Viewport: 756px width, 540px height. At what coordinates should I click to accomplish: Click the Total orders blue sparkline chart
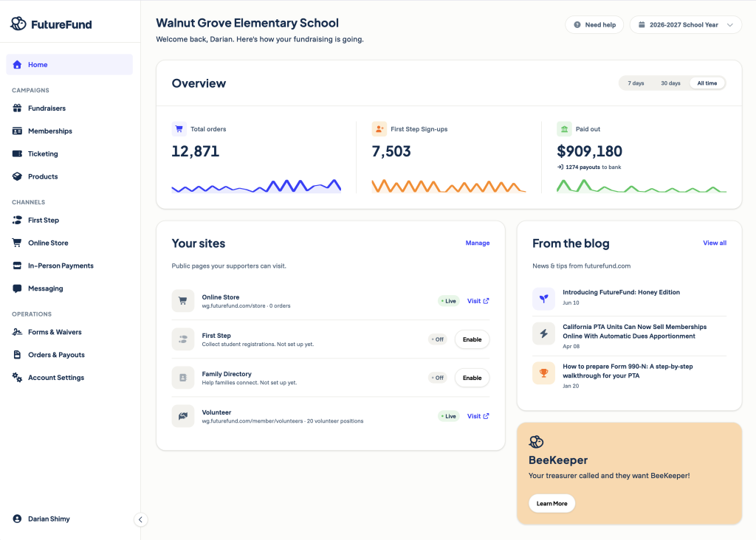[256, 186]
